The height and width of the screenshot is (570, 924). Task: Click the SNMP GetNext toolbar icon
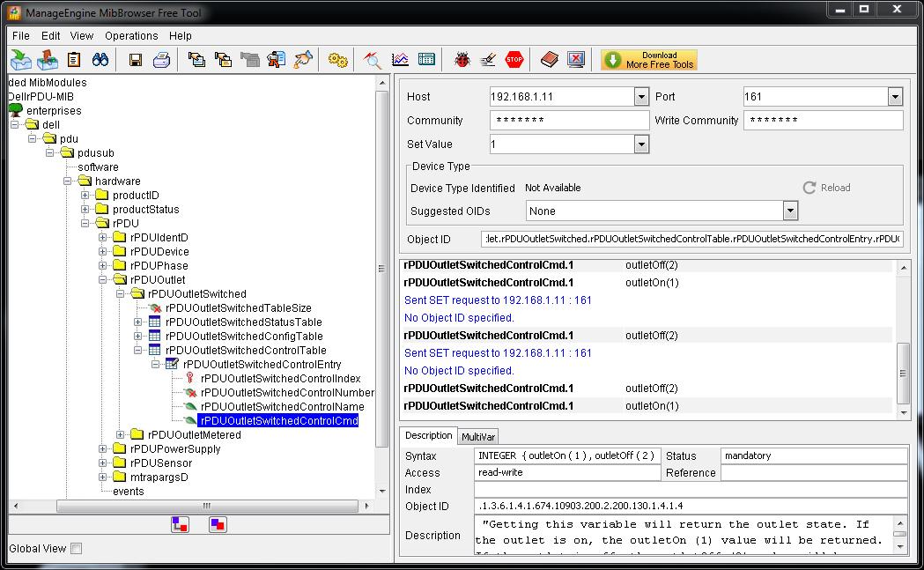[x=223, y=60]
